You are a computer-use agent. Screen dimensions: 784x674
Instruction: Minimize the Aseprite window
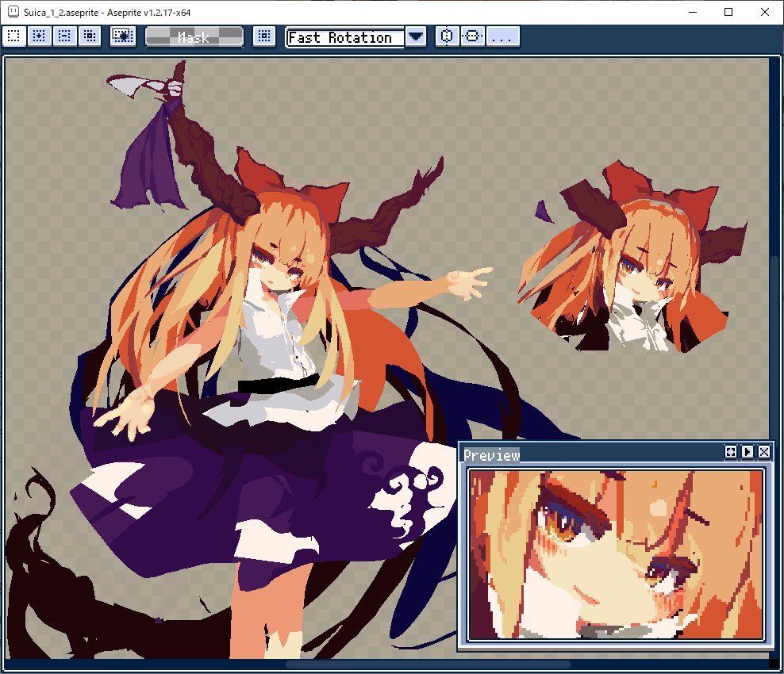tap(693, 12)
